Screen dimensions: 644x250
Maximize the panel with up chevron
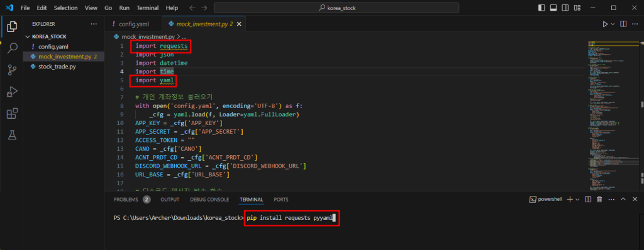tap(623, 200)
